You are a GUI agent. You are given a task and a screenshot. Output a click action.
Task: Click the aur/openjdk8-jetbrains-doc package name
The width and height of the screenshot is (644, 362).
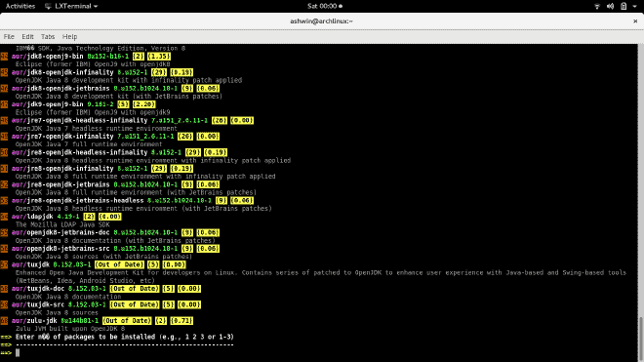(x=60, y=232)
